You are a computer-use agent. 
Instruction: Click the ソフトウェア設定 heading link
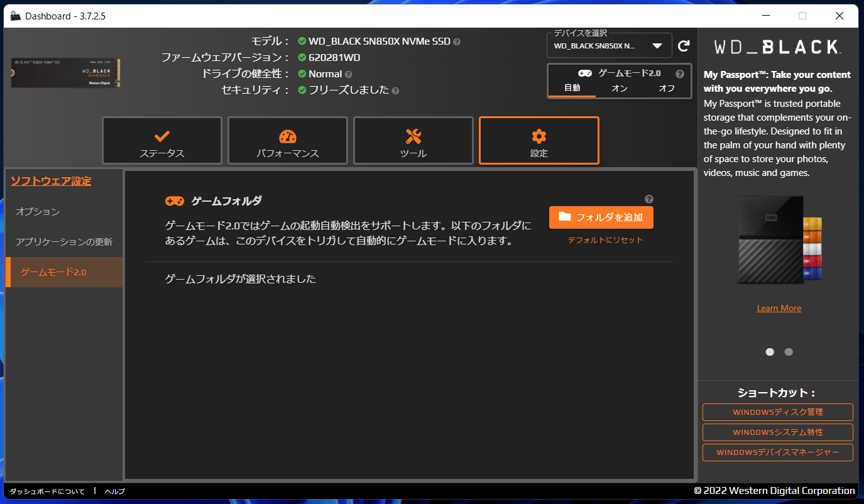coord(51,181)
